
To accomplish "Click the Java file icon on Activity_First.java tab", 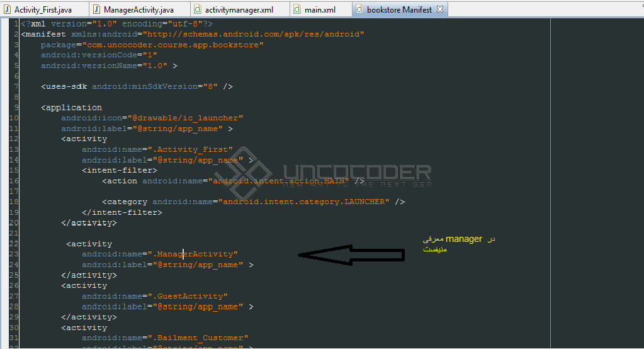I will (x=7, y=9).
